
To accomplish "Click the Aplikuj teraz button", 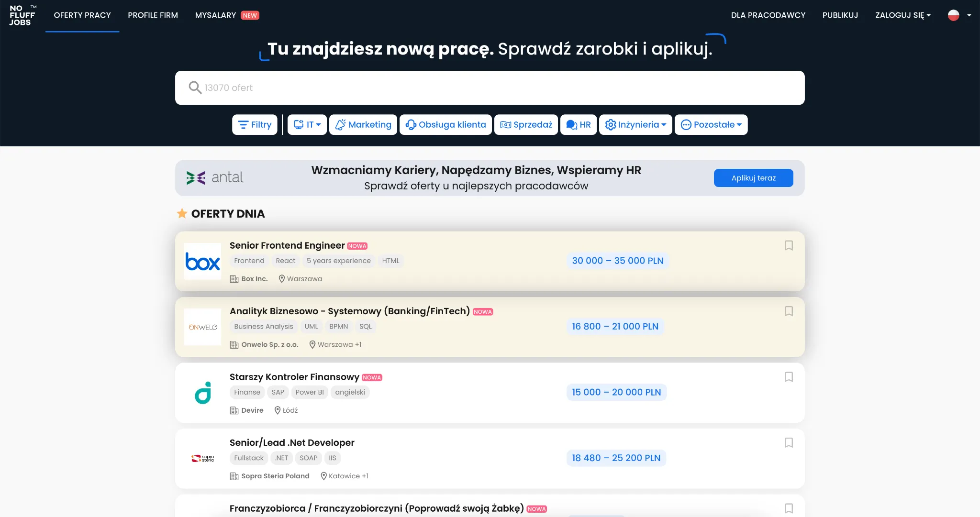I will [753, 178].
